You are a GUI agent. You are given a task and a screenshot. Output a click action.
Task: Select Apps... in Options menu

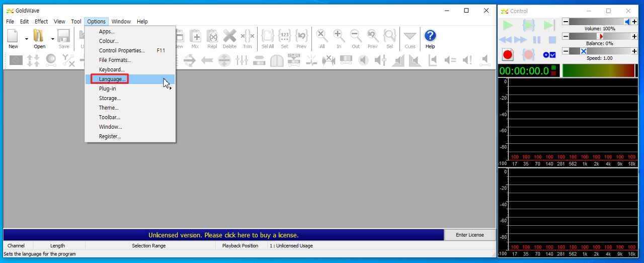130,31
